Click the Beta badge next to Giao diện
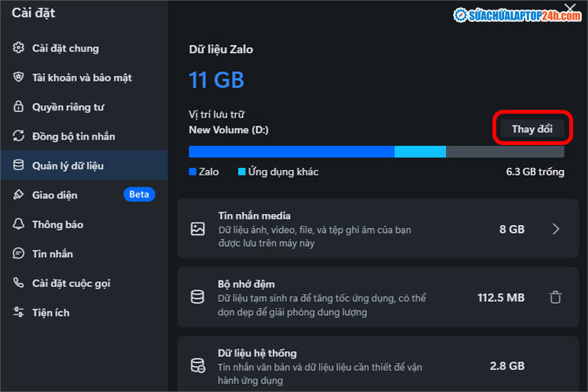Screen dimensions: 588x392 click(139, 194)
